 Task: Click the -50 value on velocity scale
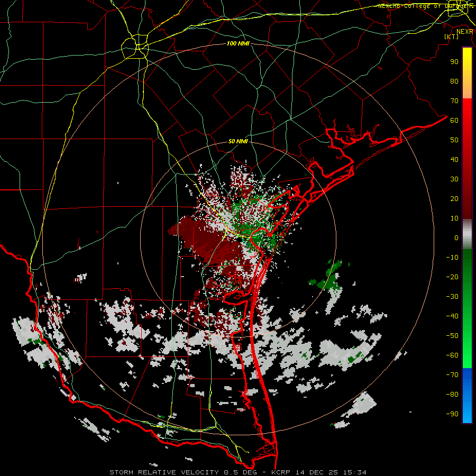[452, 336]
